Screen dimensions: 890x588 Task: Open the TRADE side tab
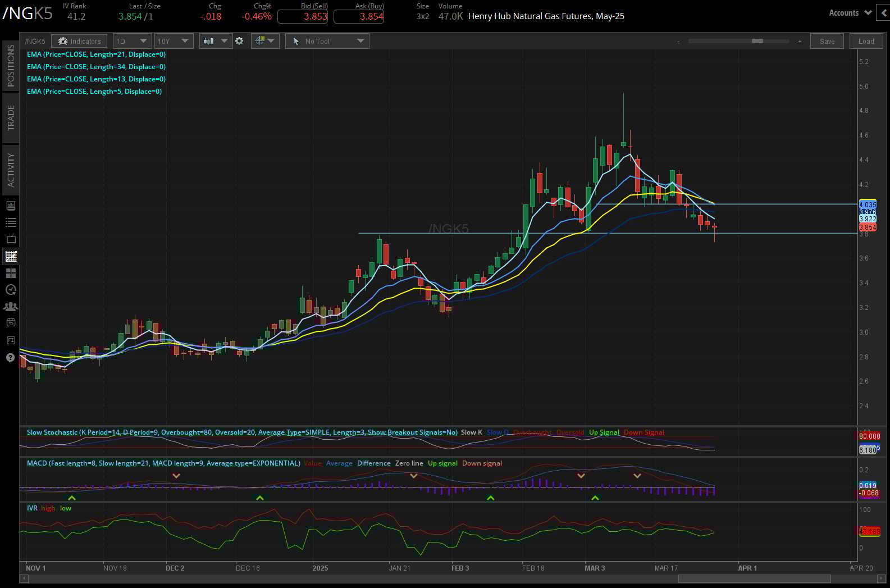tap(11, 117)
